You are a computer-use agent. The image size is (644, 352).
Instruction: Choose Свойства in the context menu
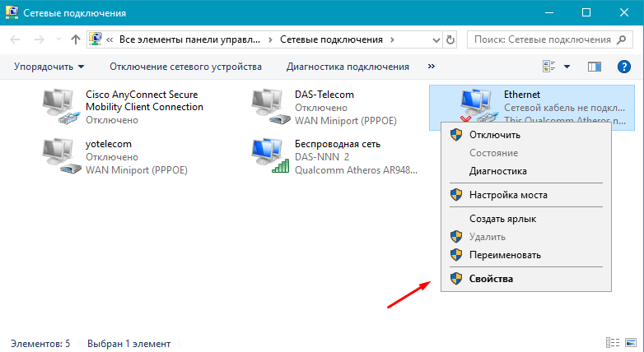490,279
